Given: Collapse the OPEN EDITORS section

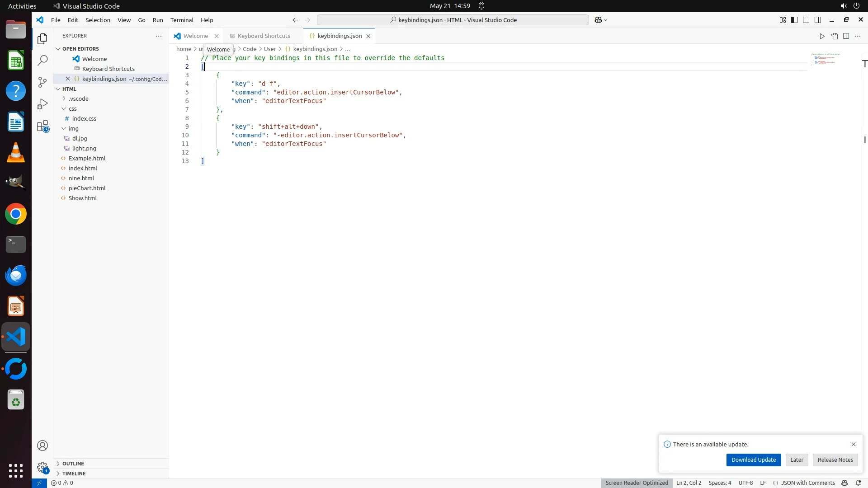Looking at the screenshot, I should click(x=80, y=49).
